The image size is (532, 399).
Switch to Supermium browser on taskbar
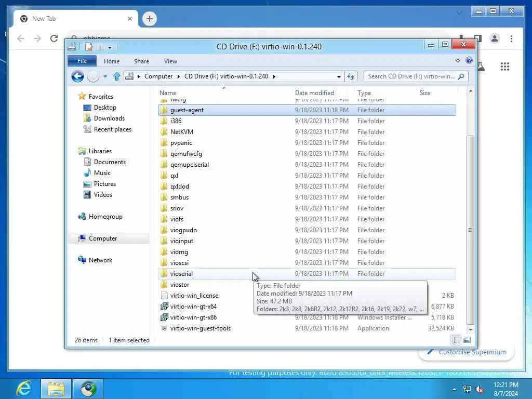point(88,389)
